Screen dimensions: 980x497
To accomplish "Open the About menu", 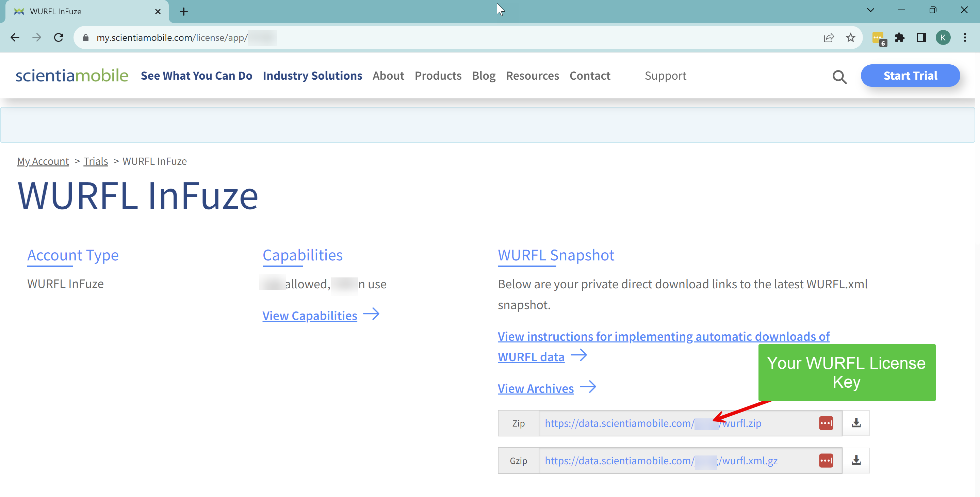I will point(388,76).
